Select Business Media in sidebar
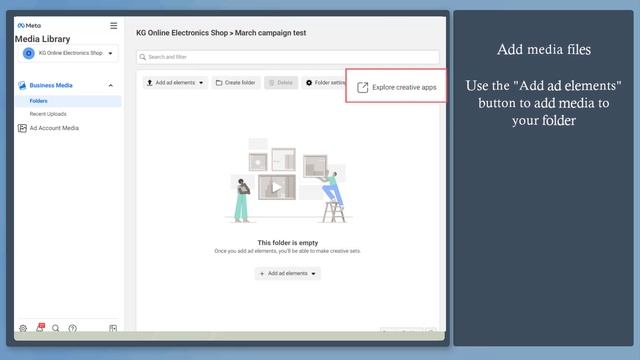 [51, 85]
